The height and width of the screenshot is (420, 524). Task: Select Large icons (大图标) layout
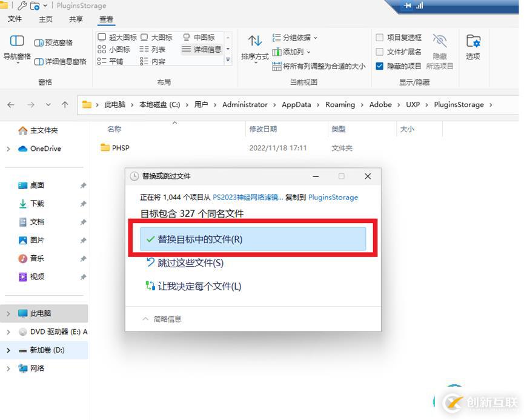click(156, 37)
